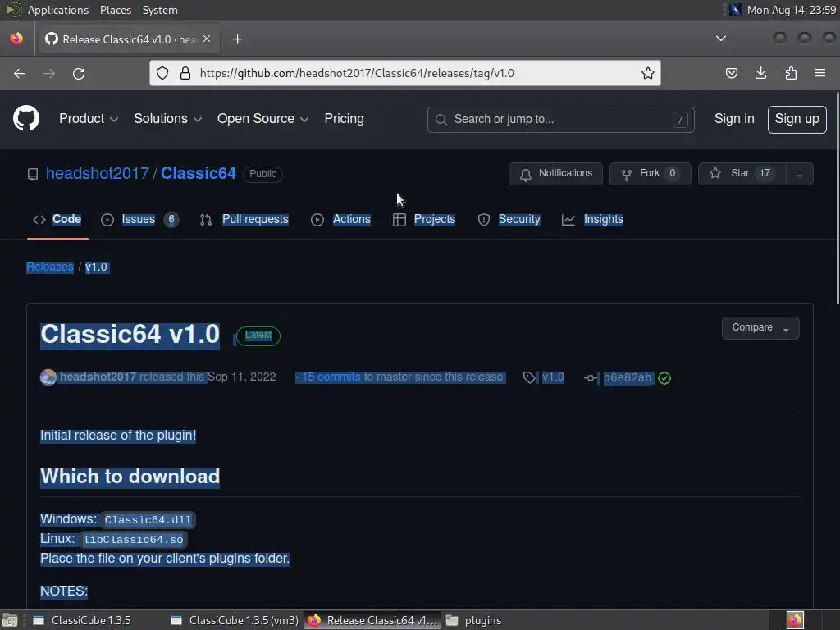Click the shield tracking protection icon
This screenshot has width=840, height=630.
[162, 73]
